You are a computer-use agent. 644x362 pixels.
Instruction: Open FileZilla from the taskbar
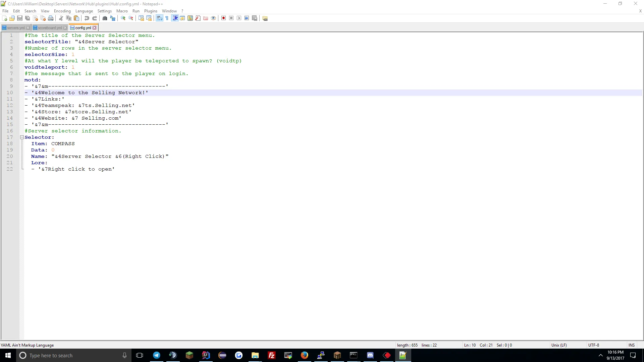tap(271, 355)
